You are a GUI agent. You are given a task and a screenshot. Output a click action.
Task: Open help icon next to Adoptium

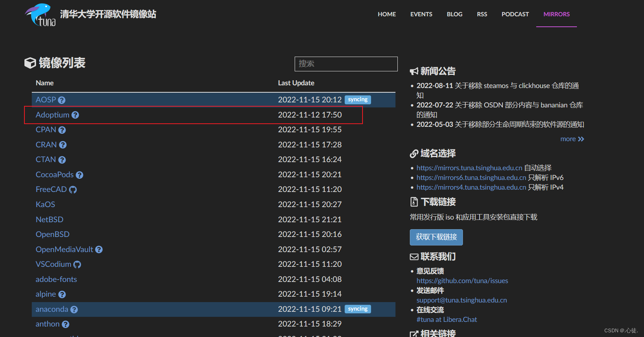point(75,115)
